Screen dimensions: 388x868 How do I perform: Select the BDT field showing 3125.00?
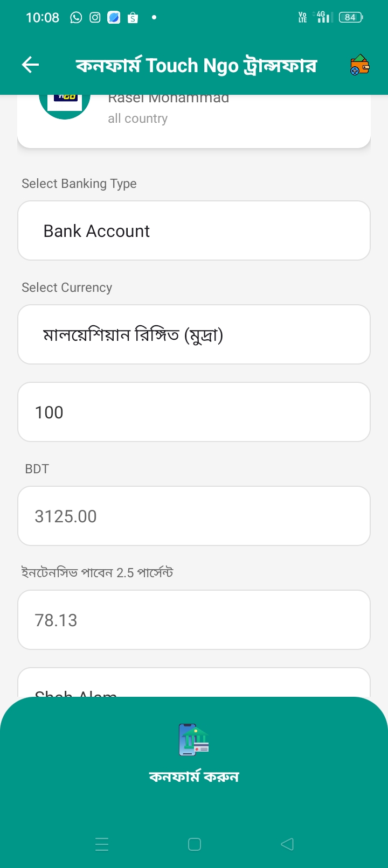(x=194, y=516)
